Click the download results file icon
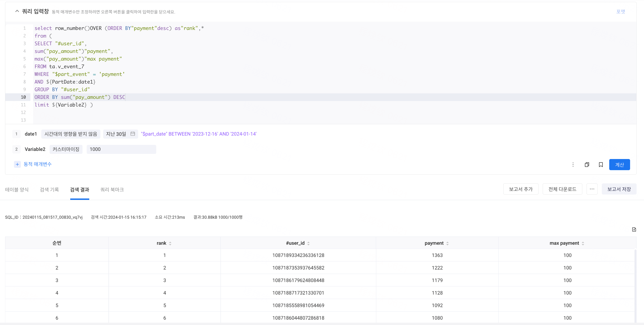The width and height of the screenshot is (644, 325). pyautogui.click(x=634, y=229)
